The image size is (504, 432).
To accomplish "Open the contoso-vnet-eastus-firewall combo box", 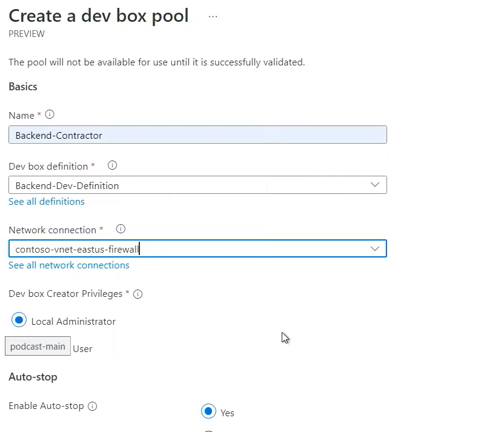I will coord(188,248).
